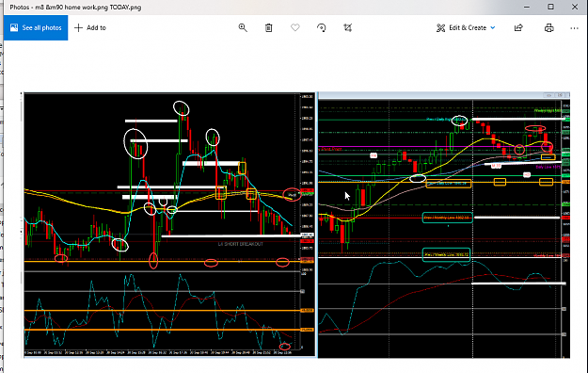The height and width of the screenshot is (373, 588).
Task: Print the photo
Action: (x=549, y=28)
